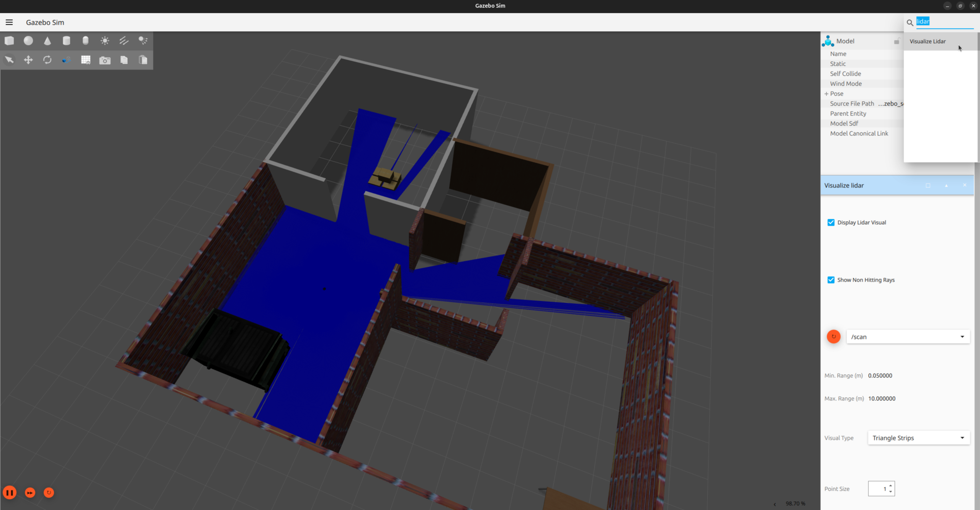The height and width of the screenshot is (510, 980).
Task: Expand the Pose property
Action: (x=826, y=94)
